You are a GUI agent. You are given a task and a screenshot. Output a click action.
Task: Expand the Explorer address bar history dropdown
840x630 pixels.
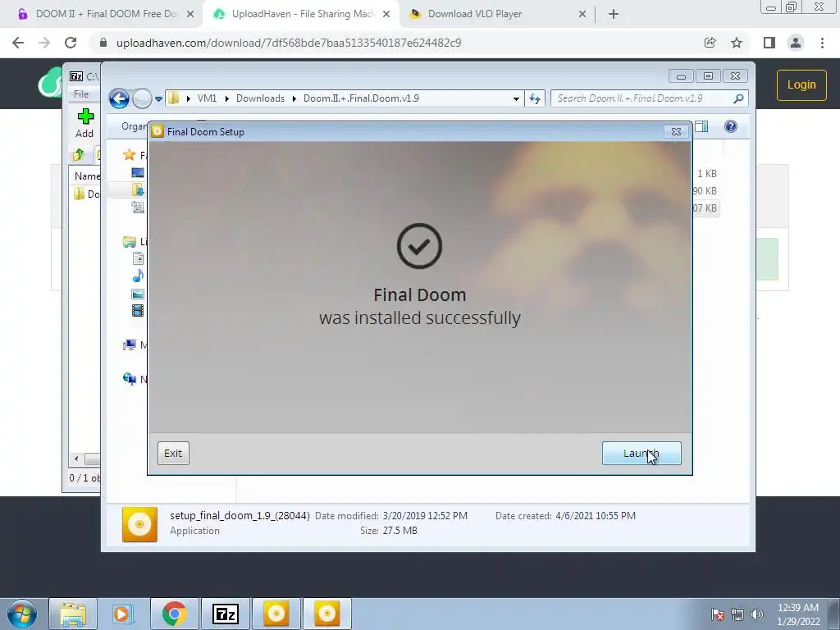(x=516, y=98)
